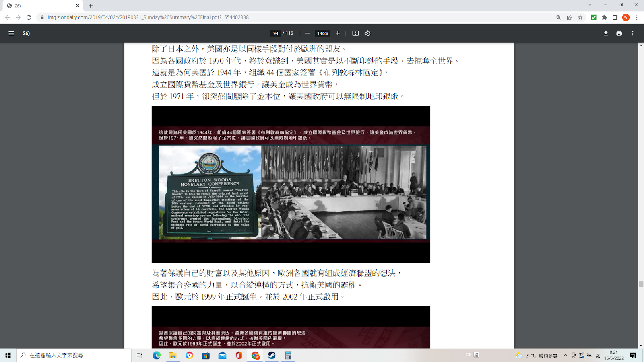Share this page icon
Image resolution: width=644 pixels, height=362 pixels.
(570, 17)
